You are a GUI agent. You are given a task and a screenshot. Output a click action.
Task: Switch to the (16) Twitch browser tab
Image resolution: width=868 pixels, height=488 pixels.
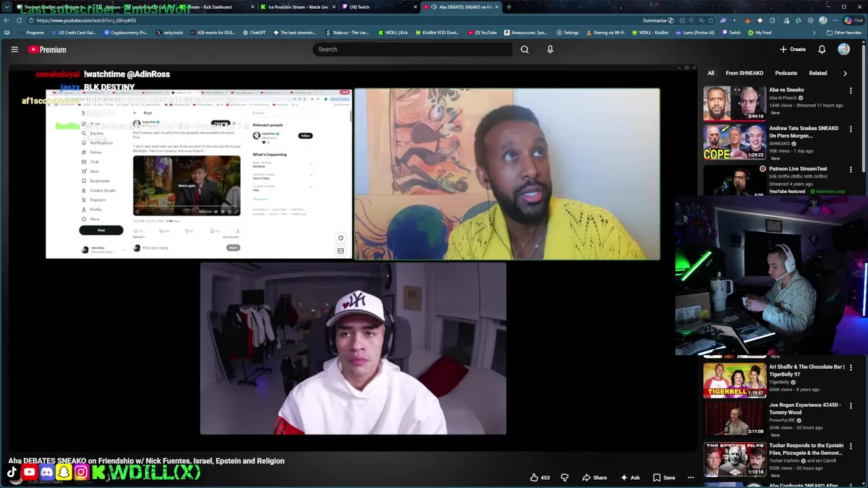[x=380, y=7]
